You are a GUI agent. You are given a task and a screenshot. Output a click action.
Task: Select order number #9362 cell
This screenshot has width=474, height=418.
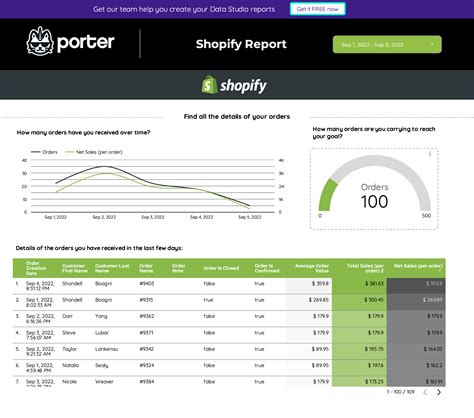(147, 316)
